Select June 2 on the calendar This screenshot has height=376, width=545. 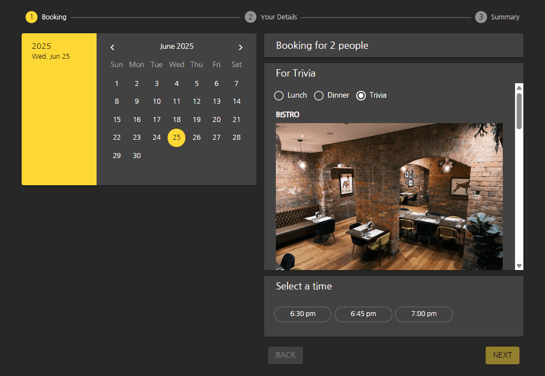(x=137, y=83)
